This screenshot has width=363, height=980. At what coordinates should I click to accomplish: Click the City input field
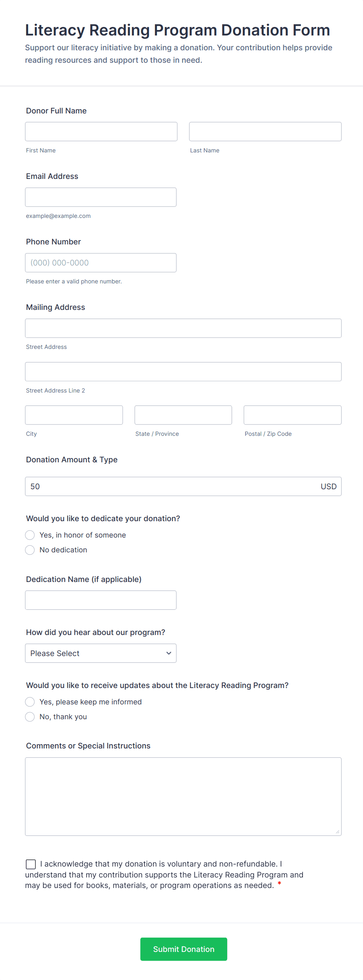pyautogui.click(x=74, y=415)
